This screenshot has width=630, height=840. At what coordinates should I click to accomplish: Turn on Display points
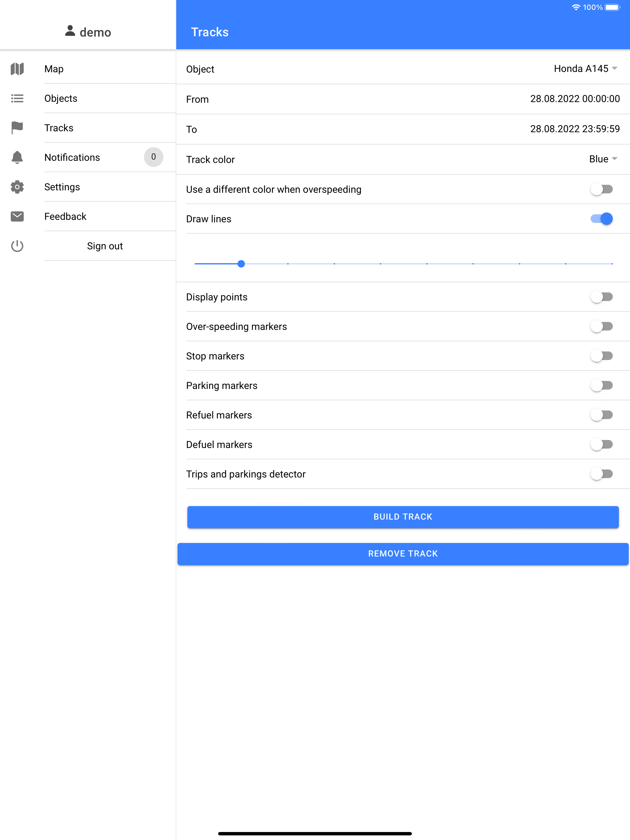tap(602, 297)
